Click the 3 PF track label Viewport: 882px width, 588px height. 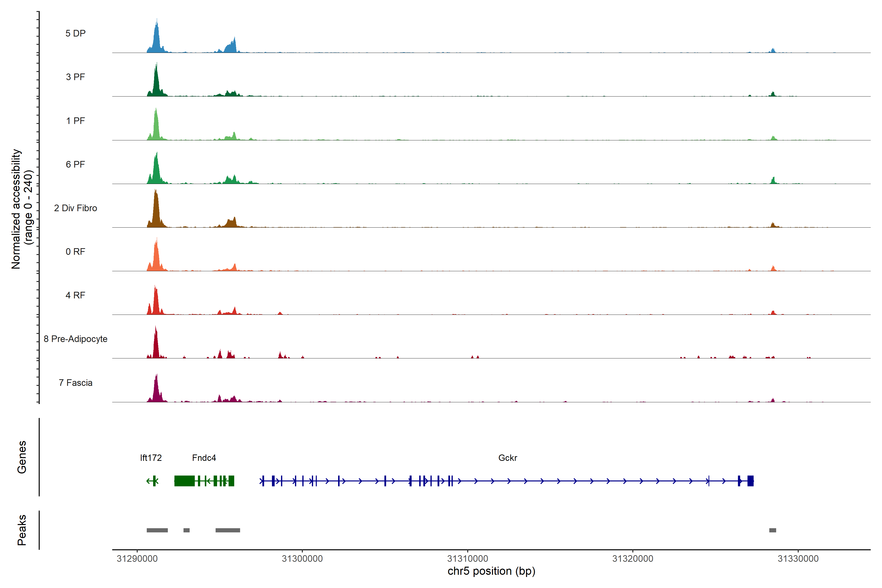coord(75,77)
